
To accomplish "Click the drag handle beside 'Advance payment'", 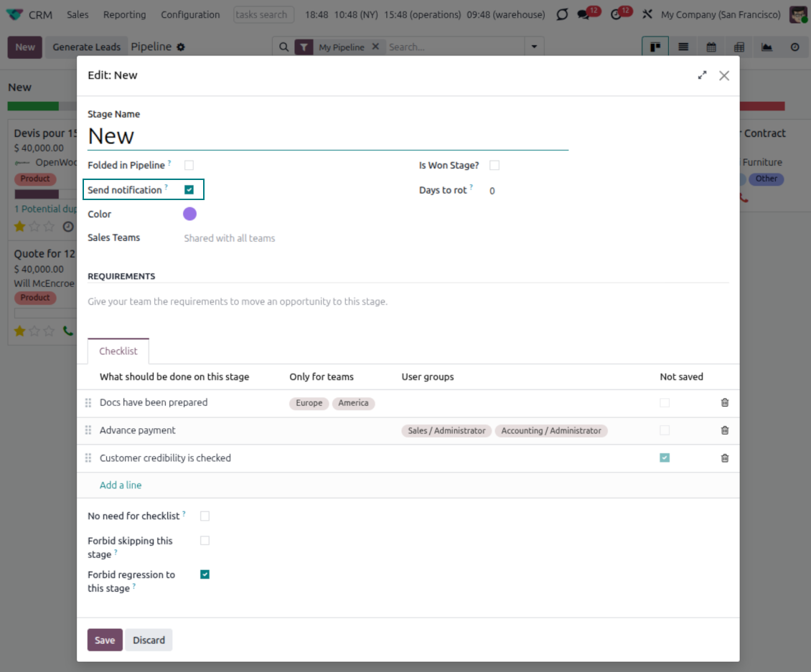I will [x=88, y=430].
